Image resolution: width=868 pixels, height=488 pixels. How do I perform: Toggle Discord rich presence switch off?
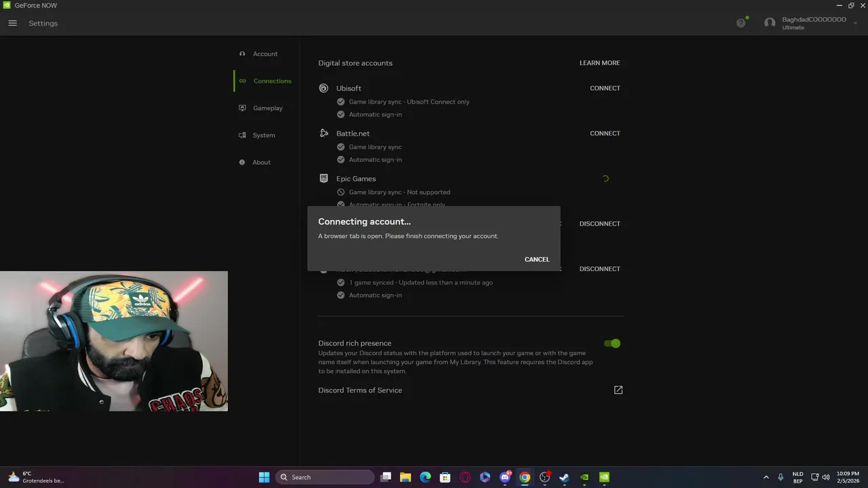[612, 344]
